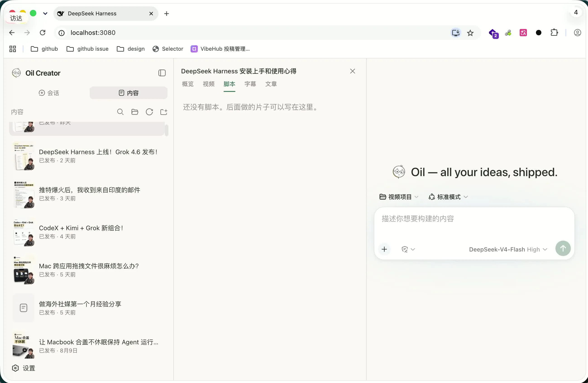This screenshot has width=588, height=383.
Task: Install app via address bar icon
Action: (456, 33)
